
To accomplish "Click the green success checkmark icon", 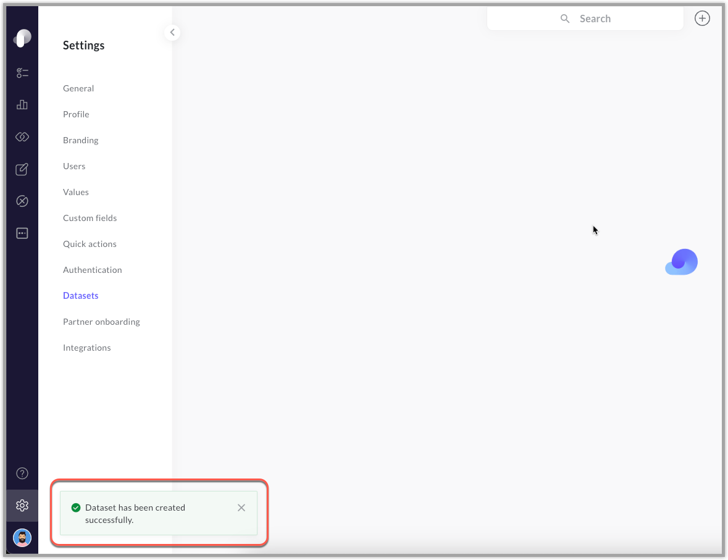I will click(x=76, y=508).
